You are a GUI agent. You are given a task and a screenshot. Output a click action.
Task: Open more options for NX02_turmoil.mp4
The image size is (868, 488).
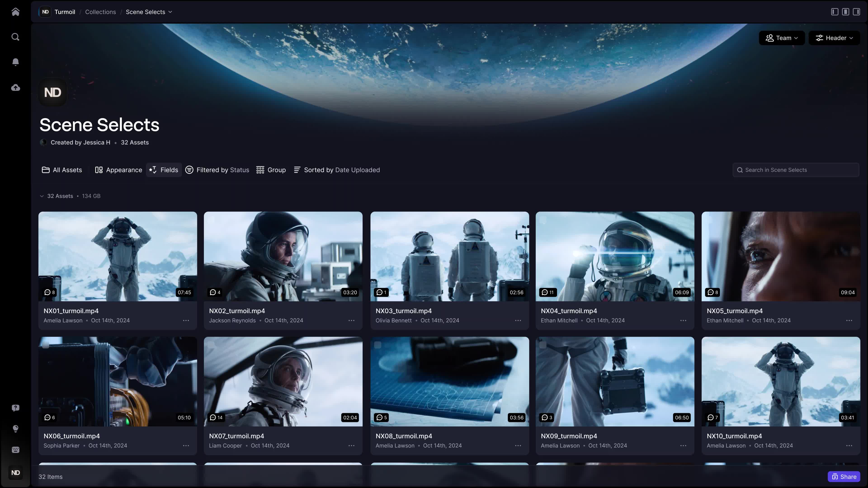tap(351, 321)
